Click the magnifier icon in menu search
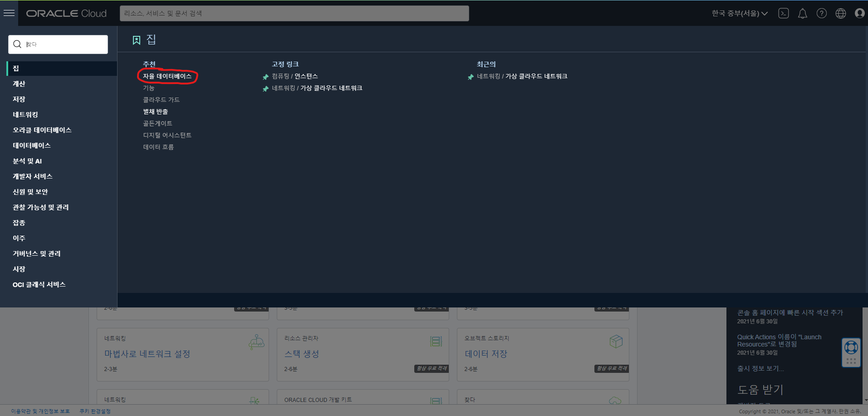 (17, 44)
